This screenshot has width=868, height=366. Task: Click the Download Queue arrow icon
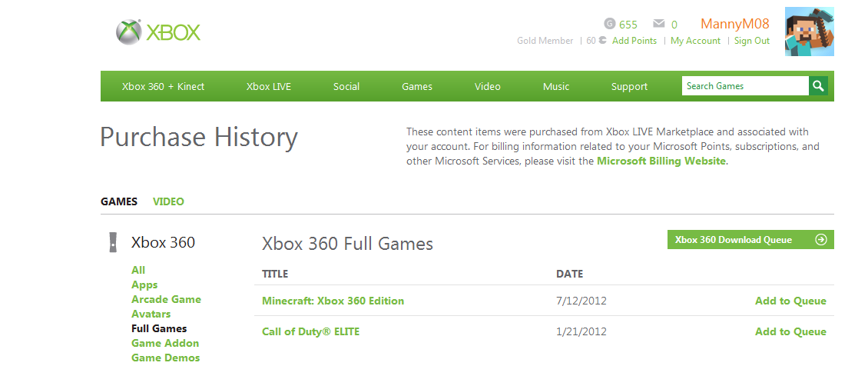tap(821, 240)
